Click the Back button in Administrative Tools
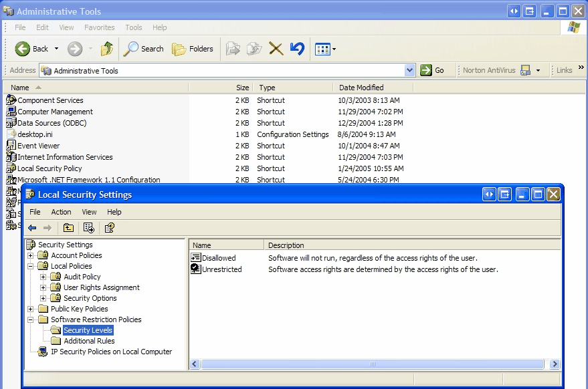The height and width of the screenshot is (389, 588). click(31, 49)
